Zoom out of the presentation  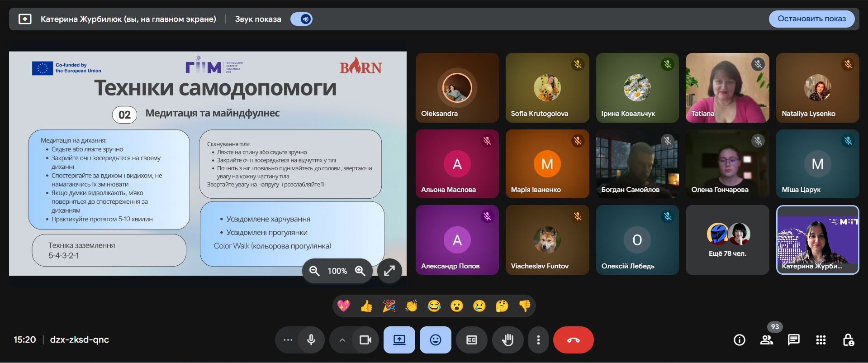(314, 271)
